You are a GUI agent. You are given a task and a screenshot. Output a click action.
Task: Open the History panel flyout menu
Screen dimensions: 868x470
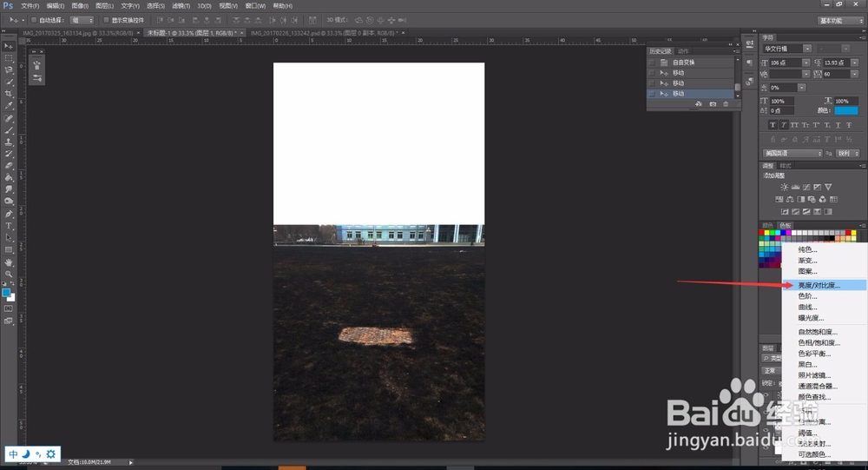coord(736,51)
